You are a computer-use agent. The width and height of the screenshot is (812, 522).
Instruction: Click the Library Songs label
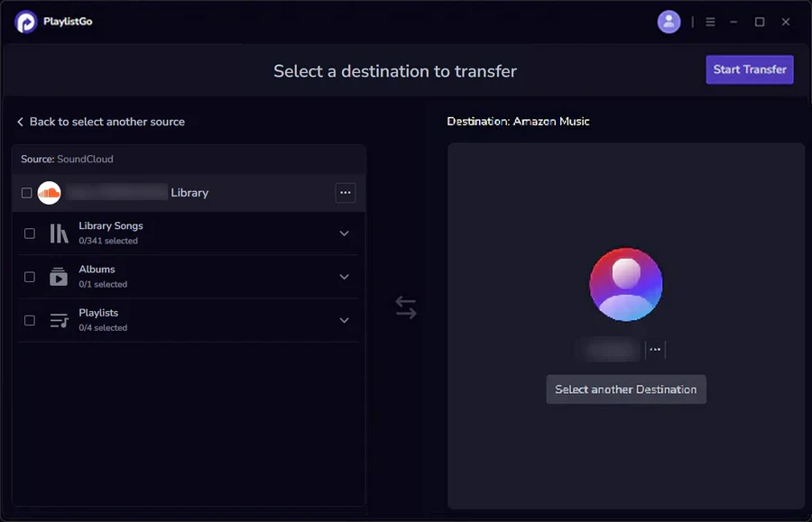point(111,225)
